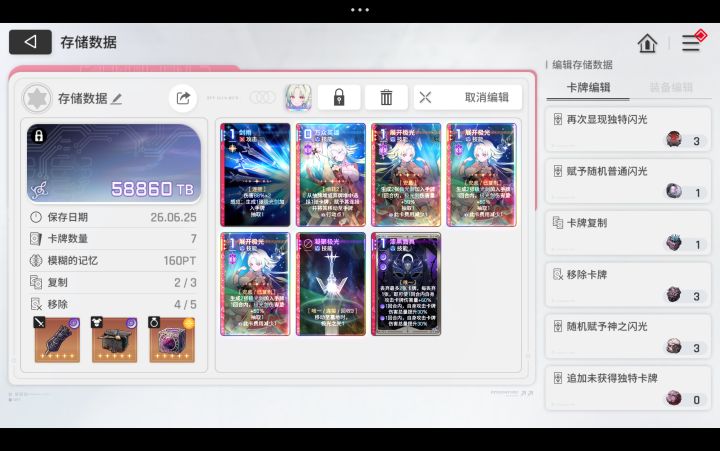Screen dimensions: 720x451
Task: Click the lock icon on the data banner
Action: click(39, 136)
